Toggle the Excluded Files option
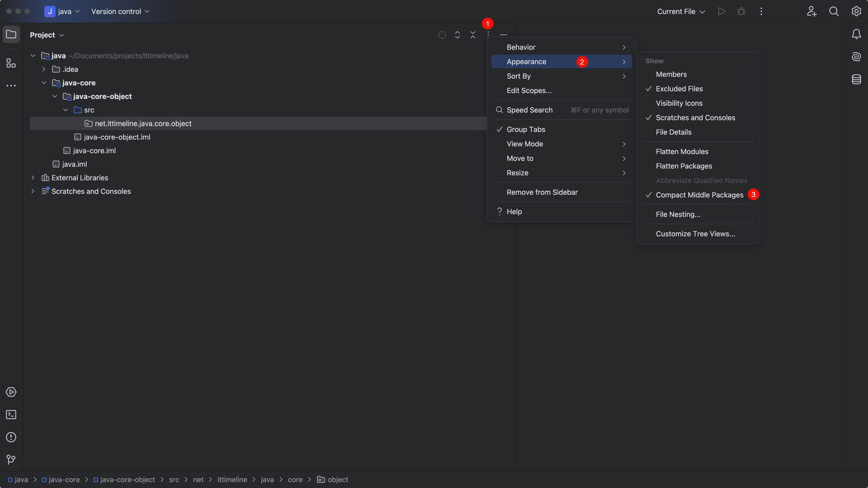868x488 pixels. (x=679, y=89)
